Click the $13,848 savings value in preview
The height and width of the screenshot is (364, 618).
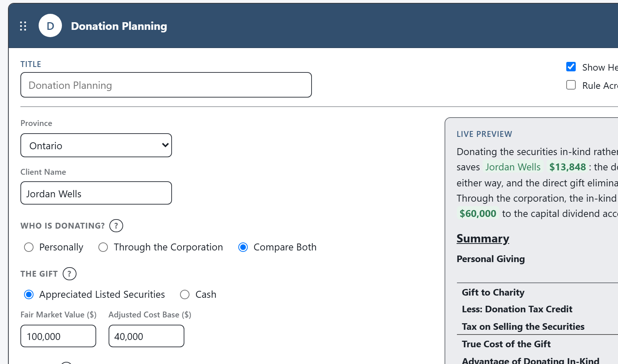tap(567, 167)
